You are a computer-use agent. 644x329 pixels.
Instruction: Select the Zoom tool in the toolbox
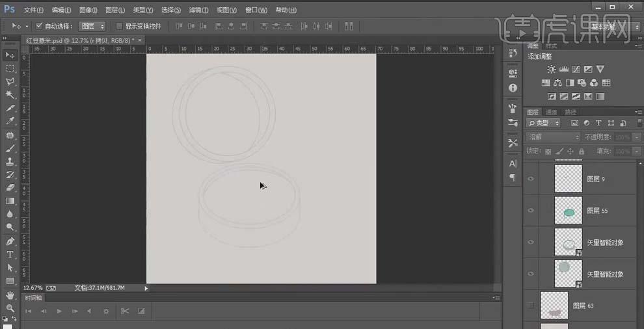tap(10, 308)
